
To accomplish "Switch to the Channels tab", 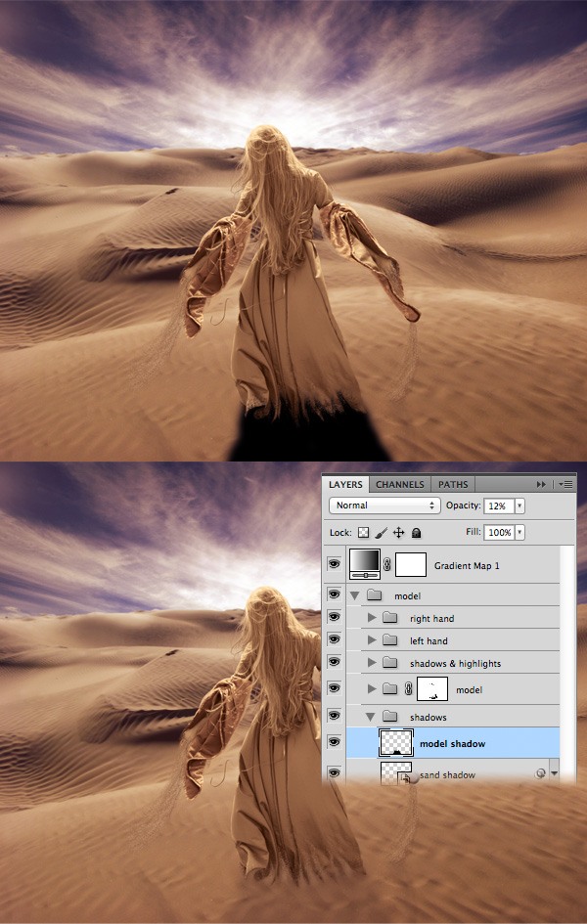I will pyautogui.click(x=399, y=484).
